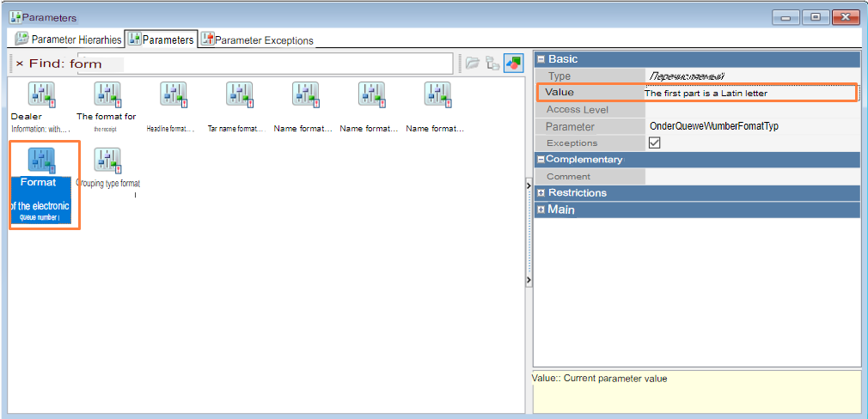Viewport: 868px width, 419px height.
Task: Collapse the Basic section
Action: 541,59
